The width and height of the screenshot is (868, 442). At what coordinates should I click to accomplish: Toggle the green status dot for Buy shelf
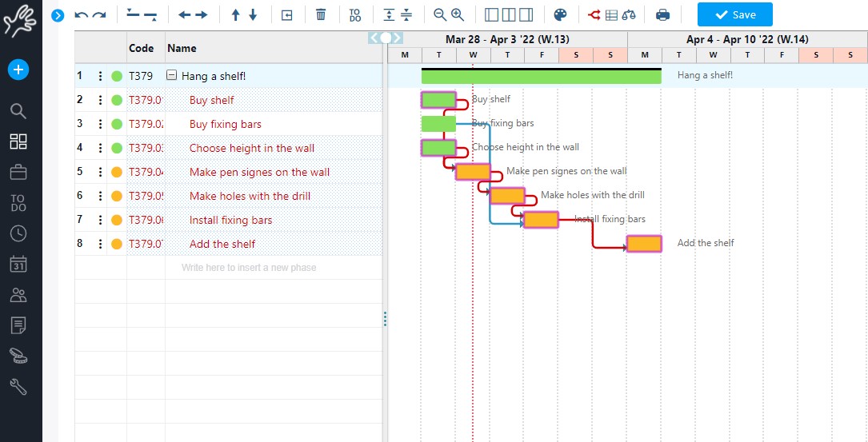coord(117,101)
